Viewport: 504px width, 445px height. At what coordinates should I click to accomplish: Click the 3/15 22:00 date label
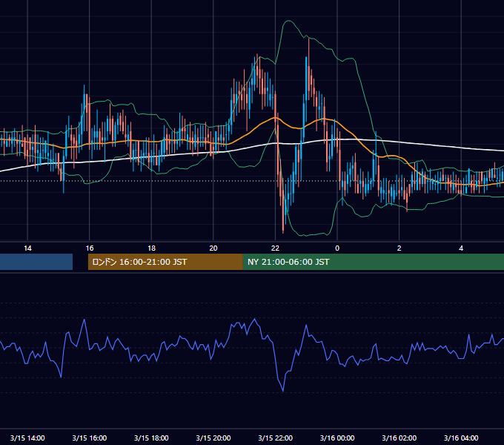point(276,438)
